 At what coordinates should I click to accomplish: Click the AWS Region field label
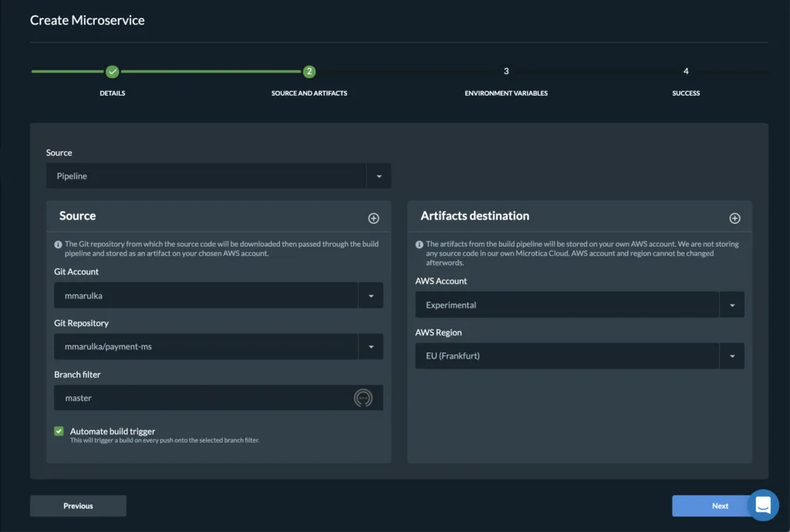point(438,332)
